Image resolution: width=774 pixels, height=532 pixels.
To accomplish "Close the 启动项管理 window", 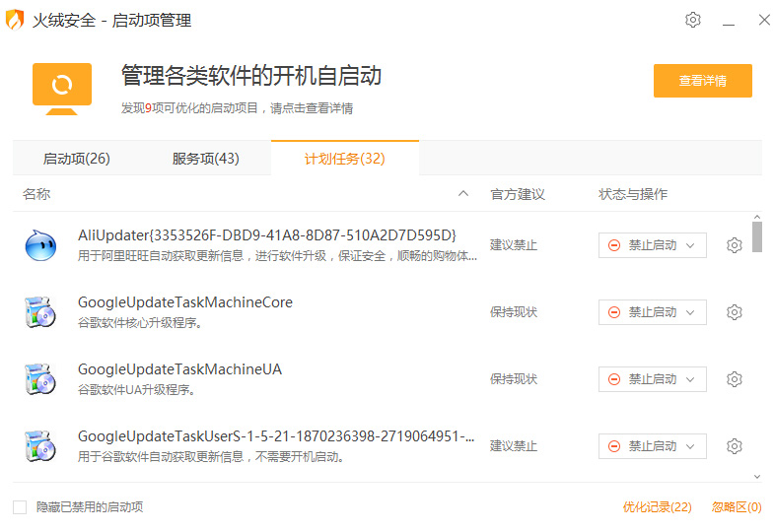I will click(764, 20).
